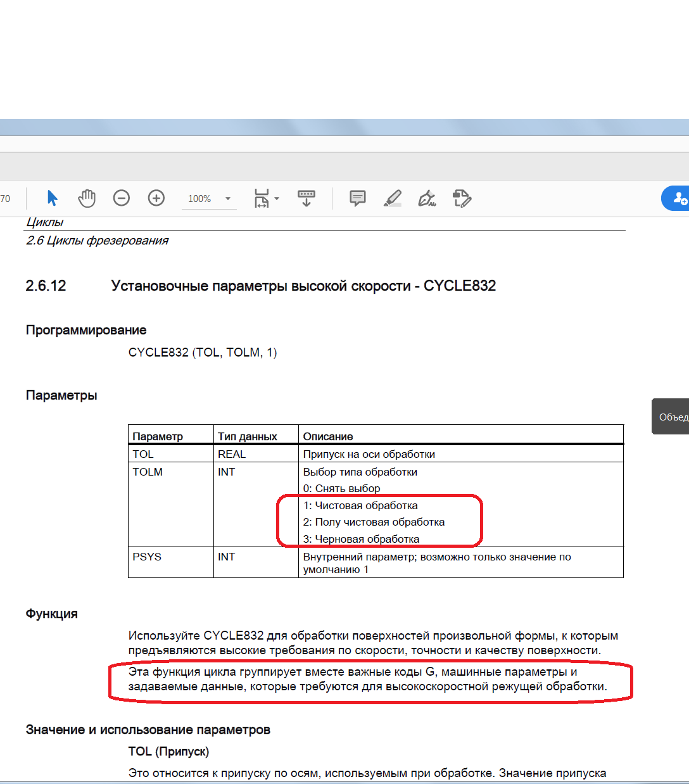This screenshot has width=689, height=784.
Task: Click the page header 'Циклы'
Action: [x=44, y=222]
